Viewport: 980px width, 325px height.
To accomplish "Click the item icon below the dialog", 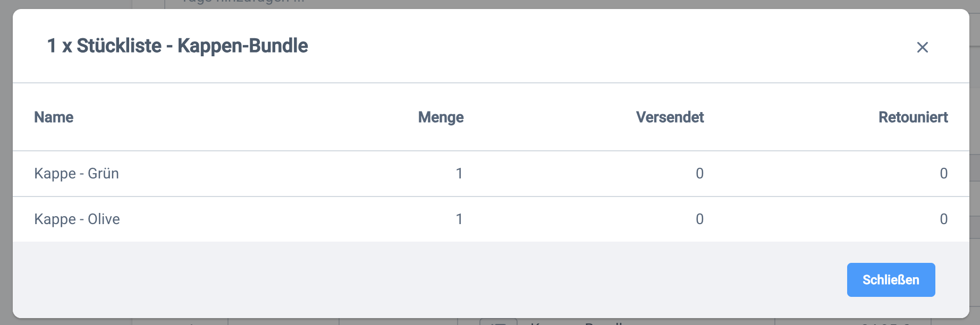I will 498,322.
